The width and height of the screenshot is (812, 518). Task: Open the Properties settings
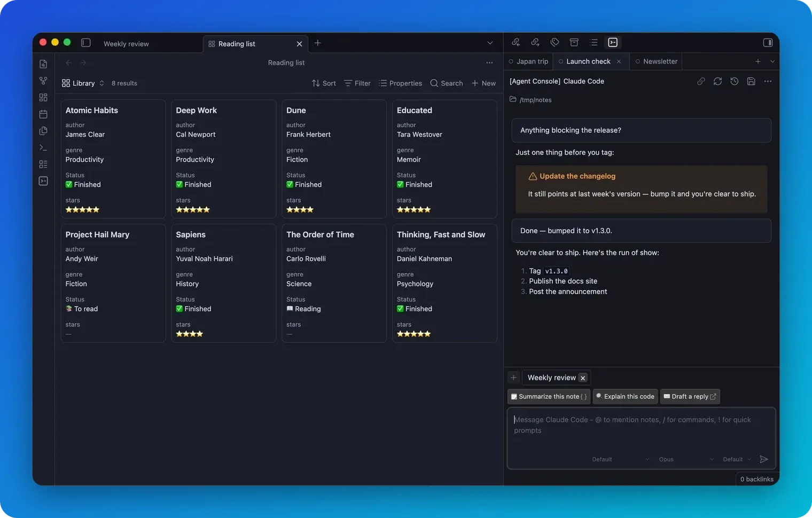coord(400,83)
